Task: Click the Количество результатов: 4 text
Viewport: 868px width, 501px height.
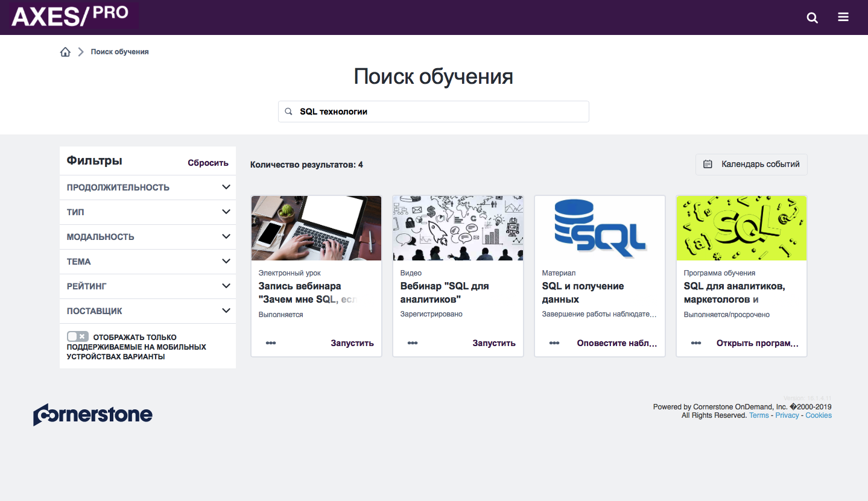Action: [x=306, y=165]
